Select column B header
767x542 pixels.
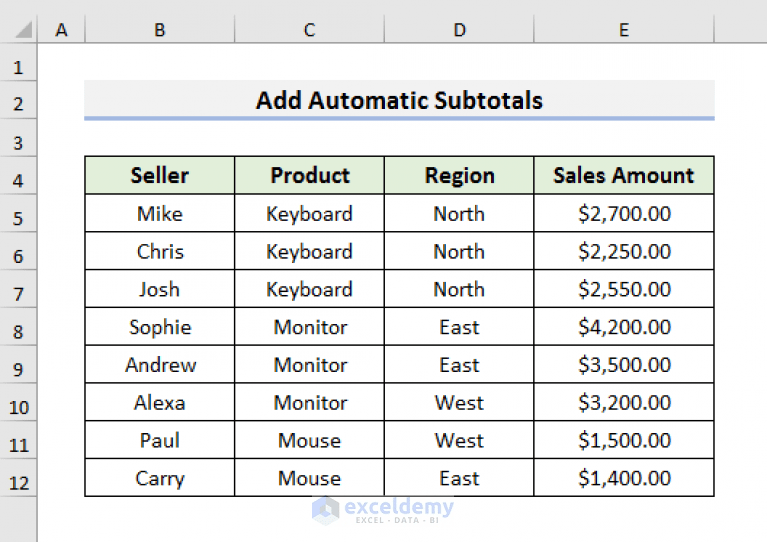160,30
